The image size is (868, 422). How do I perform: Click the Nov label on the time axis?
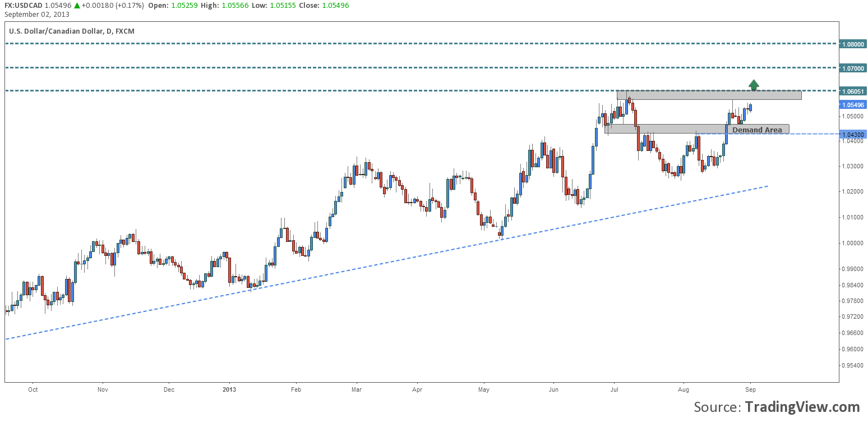point(102,389)
